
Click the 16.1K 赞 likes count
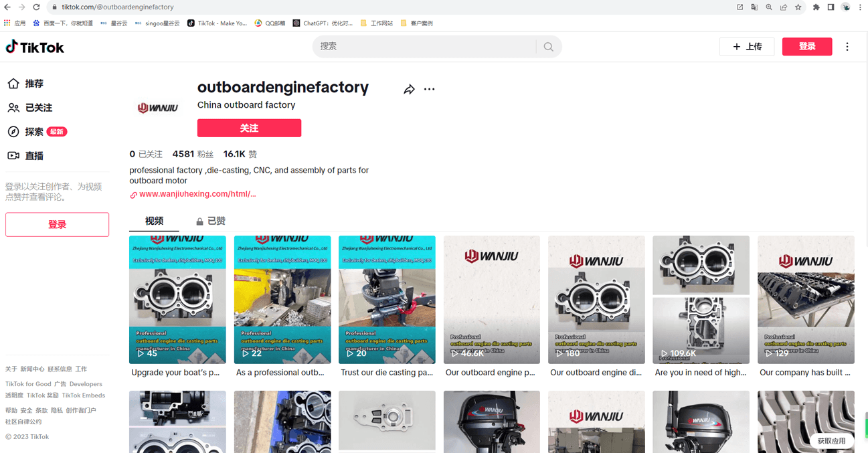(240, 154)
